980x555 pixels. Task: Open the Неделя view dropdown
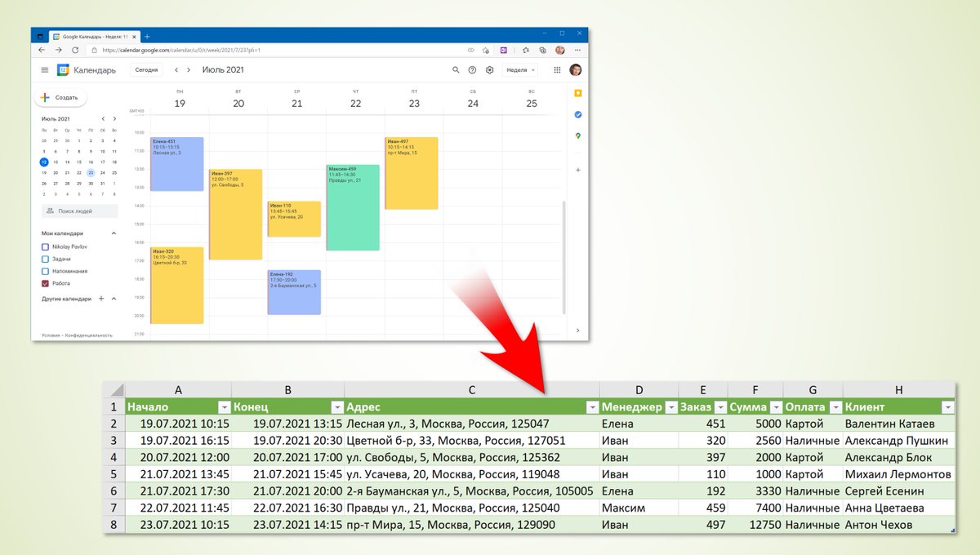point(520,70)
